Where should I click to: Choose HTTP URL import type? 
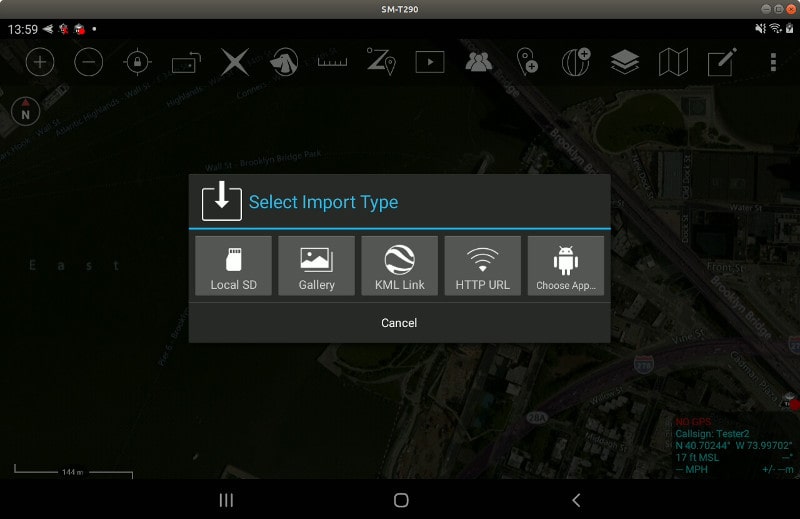[483, 265]
